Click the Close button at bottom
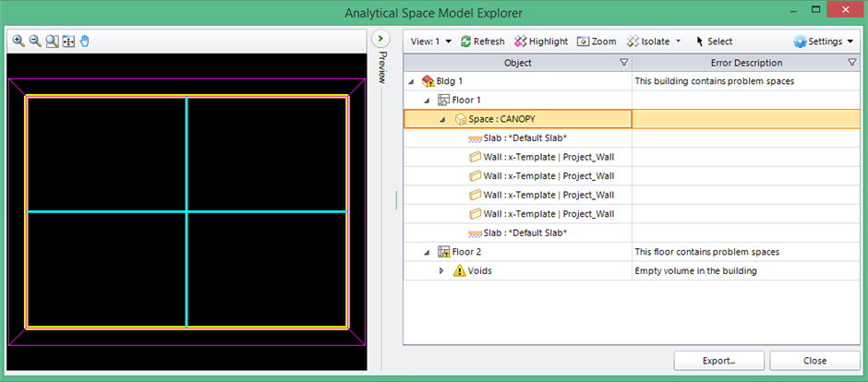The width and height of the screenshot is (868, 382). coord(814,361)
